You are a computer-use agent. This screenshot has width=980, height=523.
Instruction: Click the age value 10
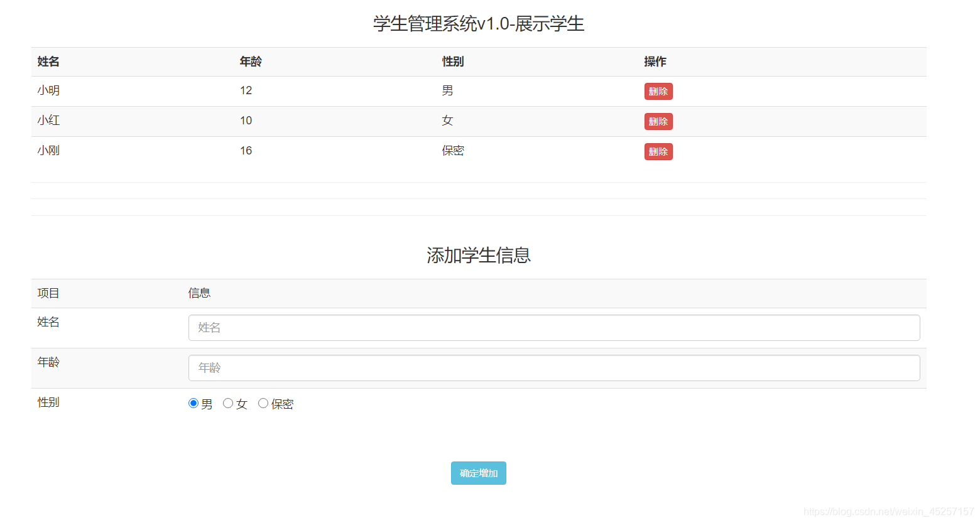tap(246, 121)
